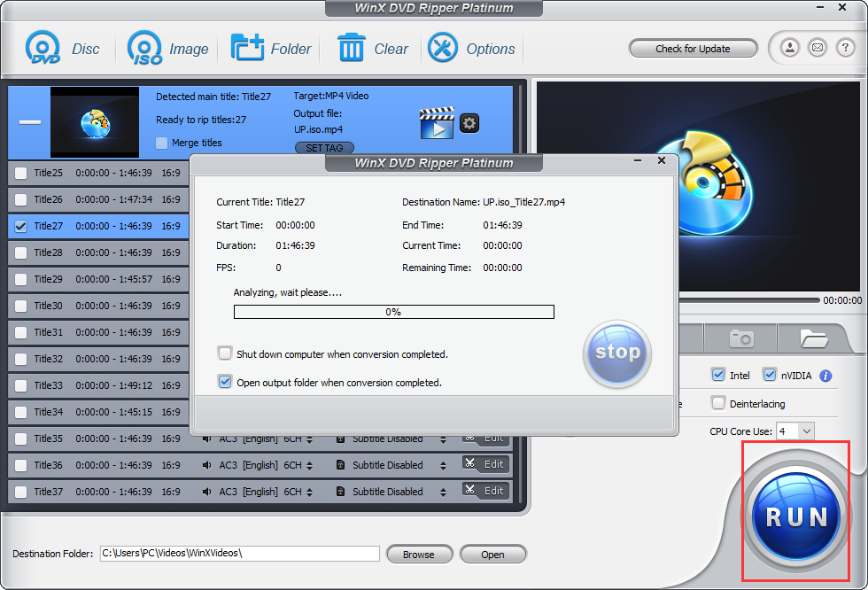Select the Title28 row text
Image resolution: width=868 pixels, height=590 pixels.
(48, 253)
